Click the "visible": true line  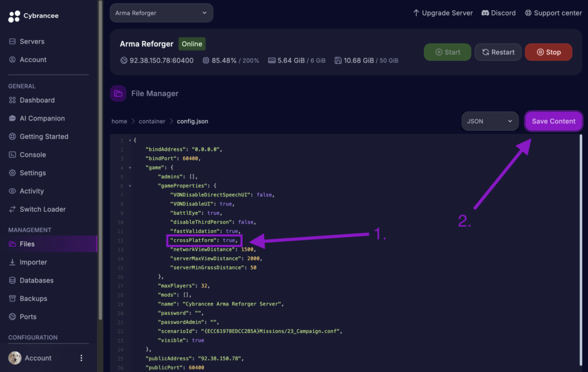click(181, 340)
